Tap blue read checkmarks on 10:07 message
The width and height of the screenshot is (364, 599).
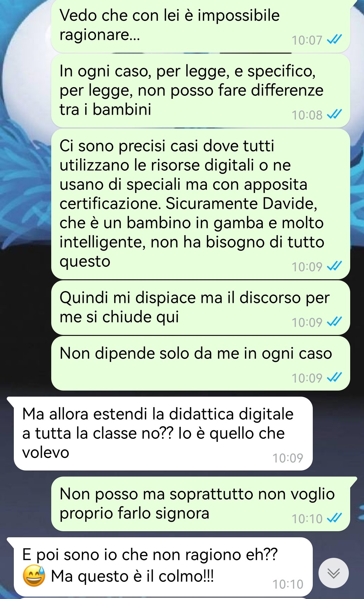pyautogui.click(x=335, y=40)
